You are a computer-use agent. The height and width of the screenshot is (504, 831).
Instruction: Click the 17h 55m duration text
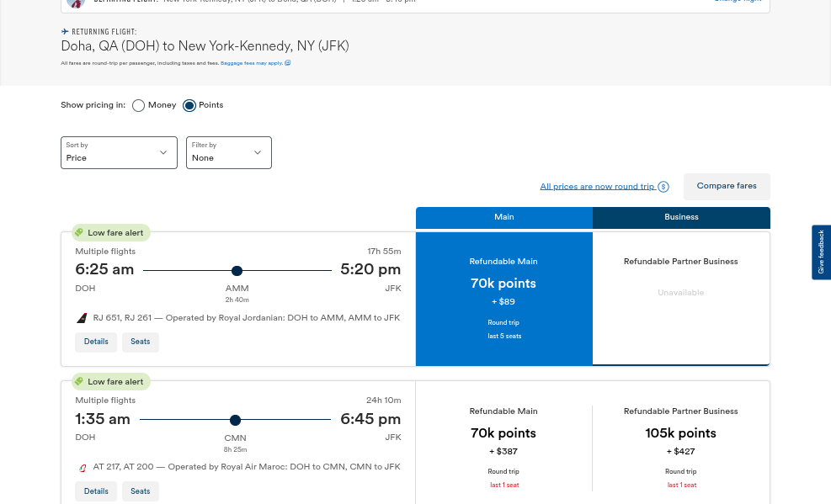[384, 252]
